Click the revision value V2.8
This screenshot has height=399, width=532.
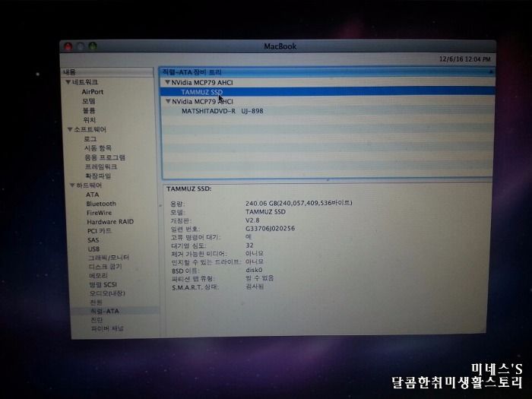coord(252,220)
